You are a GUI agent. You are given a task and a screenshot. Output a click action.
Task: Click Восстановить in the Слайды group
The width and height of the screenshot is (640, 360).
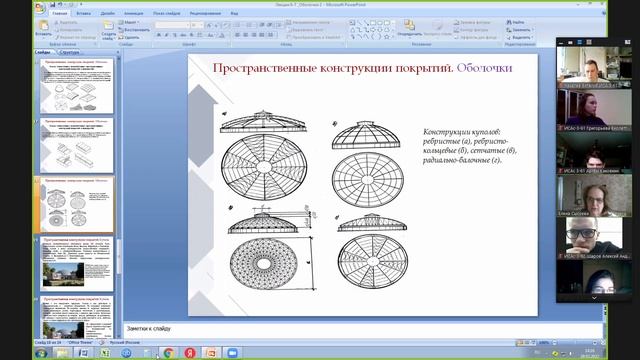[x=134, y=30]
